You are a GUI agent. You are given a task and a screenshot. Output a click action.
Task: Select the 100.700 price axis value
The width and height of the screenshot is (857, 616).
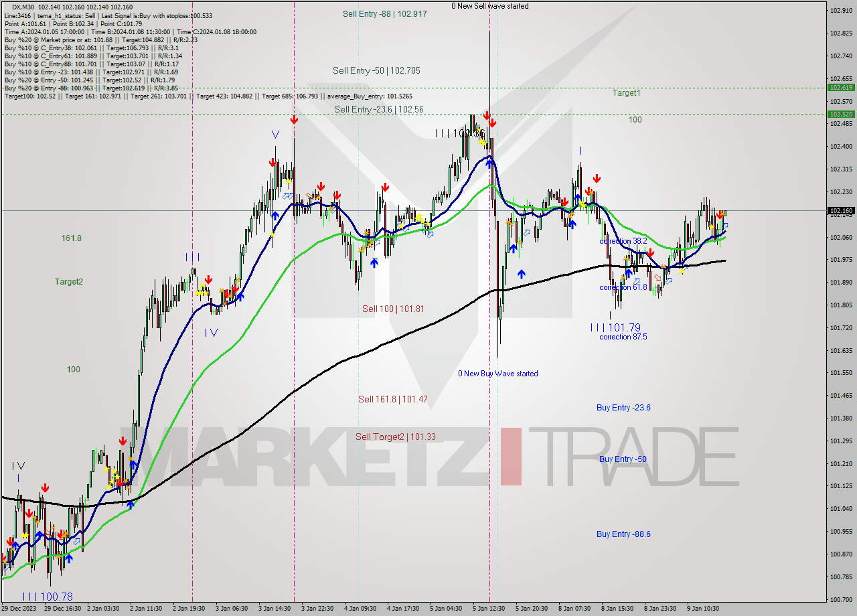coord(841,599)
